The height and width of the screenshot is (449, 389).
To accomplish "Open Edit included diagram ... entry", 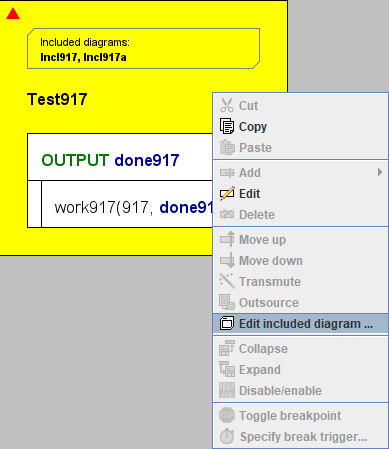I will coord(300,323).
